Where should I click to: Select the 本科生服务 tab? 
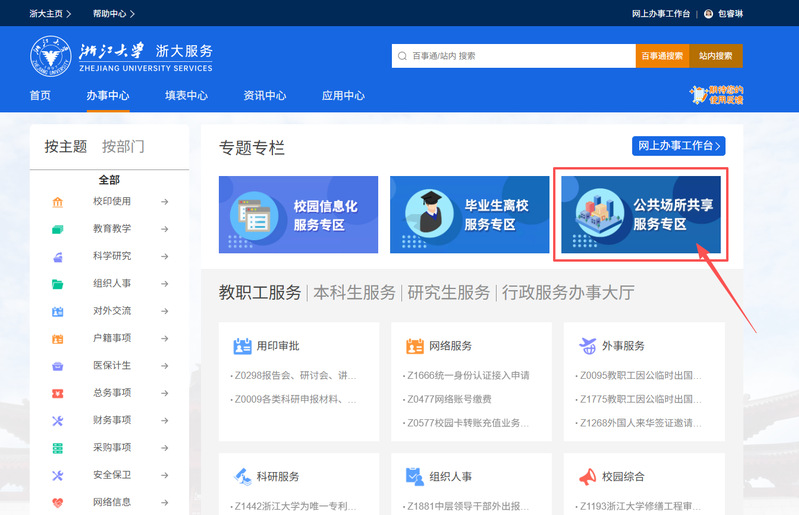[354, 293]
